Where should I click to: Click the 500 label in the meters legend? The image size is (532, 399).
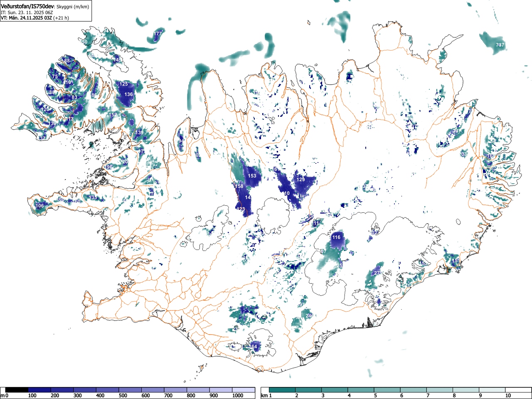click(x=123, y=396)
